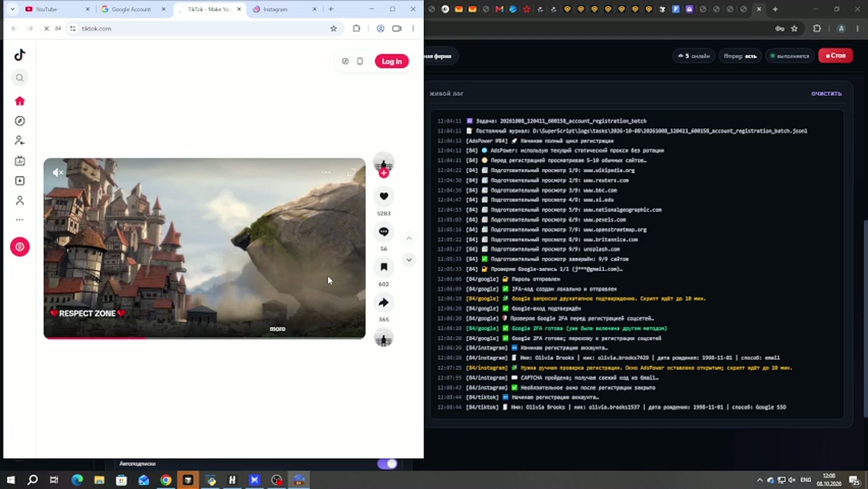The height and width of the screenshot is (489, 868).
Task: Open the Following icon in sidebar
Action: point(20,141)
